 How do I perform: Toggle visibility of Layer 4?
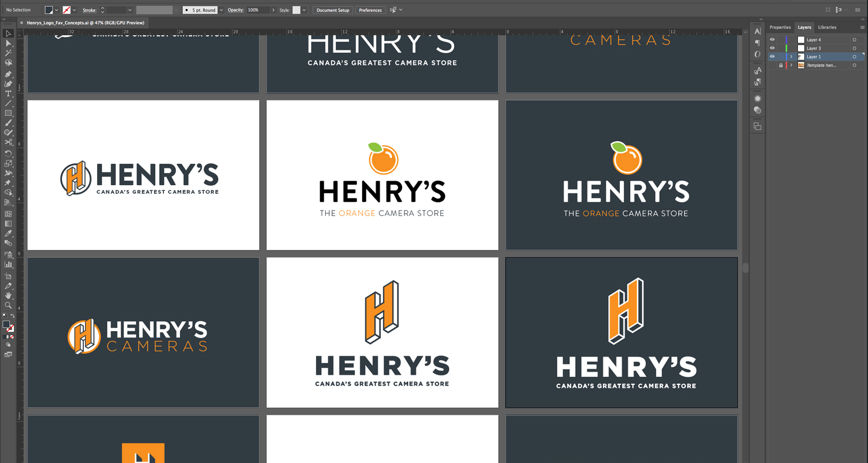[x=772, y=40]
